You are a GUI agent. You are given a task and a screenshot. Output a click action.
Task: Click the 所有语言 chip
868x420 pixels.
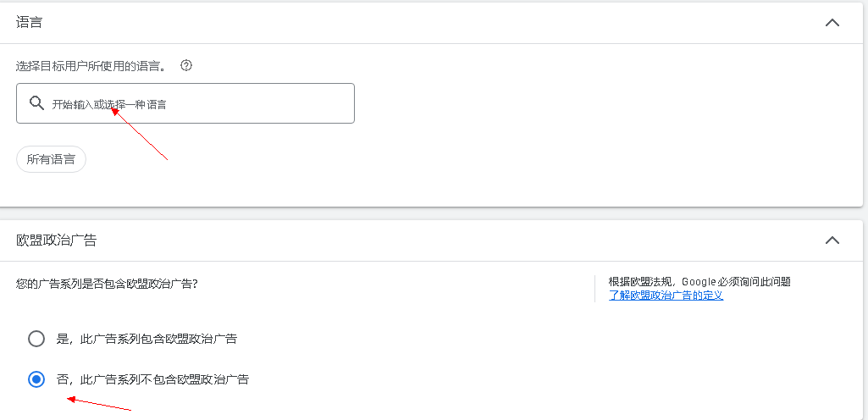click(51, 159)
